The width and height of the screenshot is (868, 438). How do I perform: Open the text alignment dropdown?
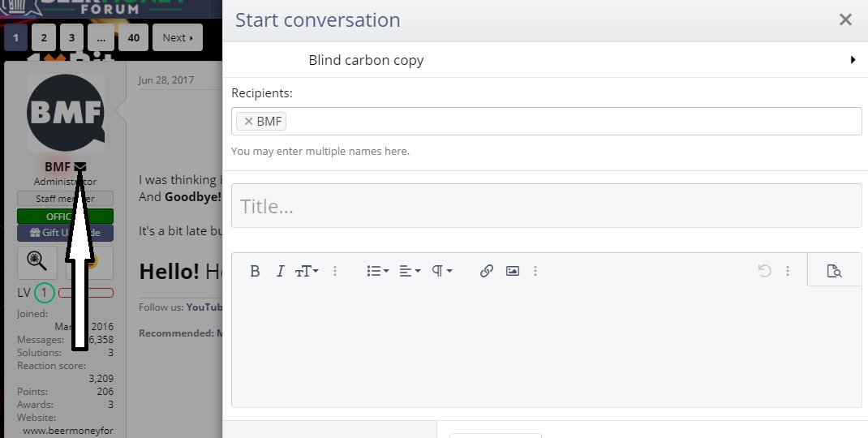(x=410, y=271)
